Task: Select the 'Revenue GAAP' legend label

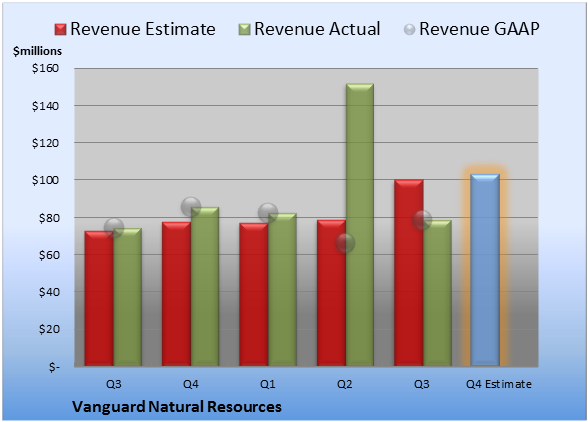Action: point(479,29)
